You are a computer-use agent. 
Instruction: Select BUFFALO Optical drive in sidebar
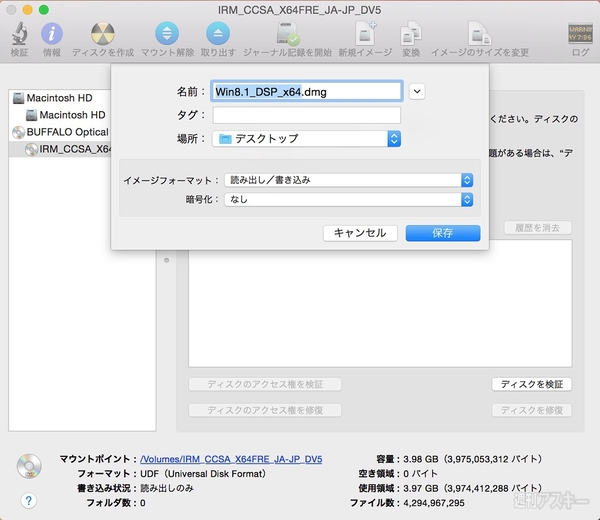(x=60, y=132)
